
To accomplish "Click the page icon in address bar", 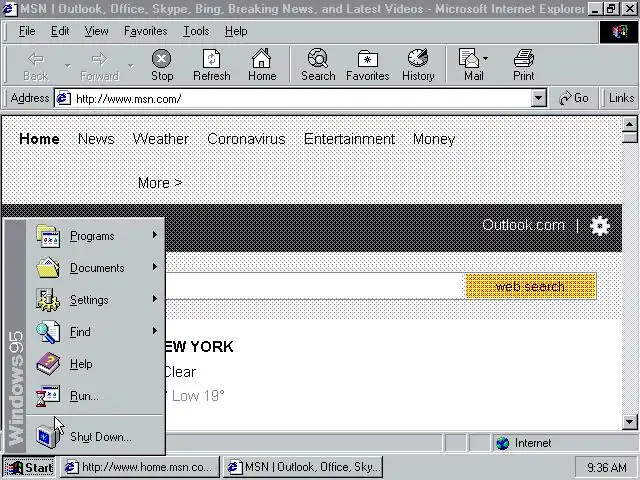I will pyautogui.click(x=63, y=98).
